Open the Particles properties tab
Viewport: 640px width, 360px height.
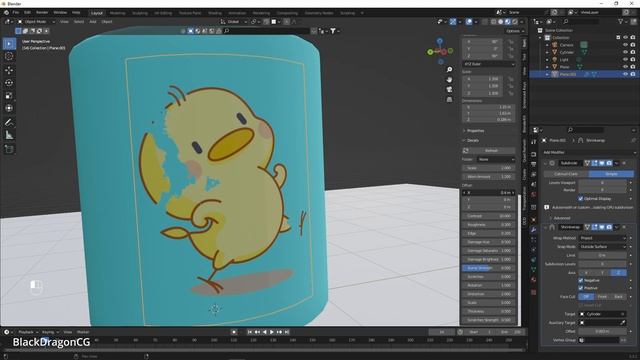click(x=533, y=240)
